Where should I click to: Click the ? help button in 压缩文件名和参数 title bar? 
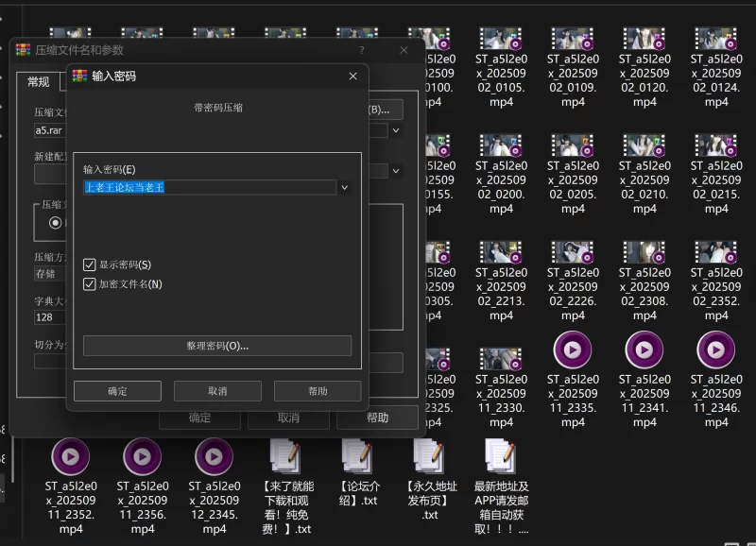point(361,49)
